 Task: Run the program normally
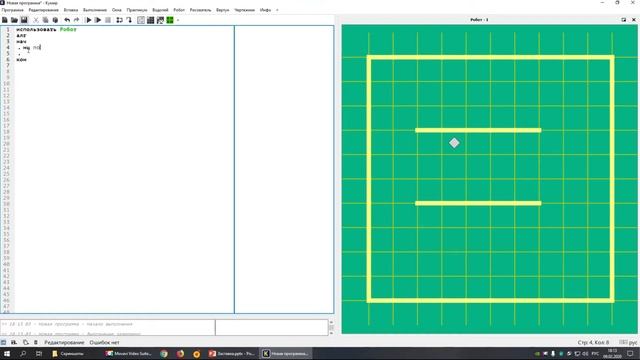point(88,20)
